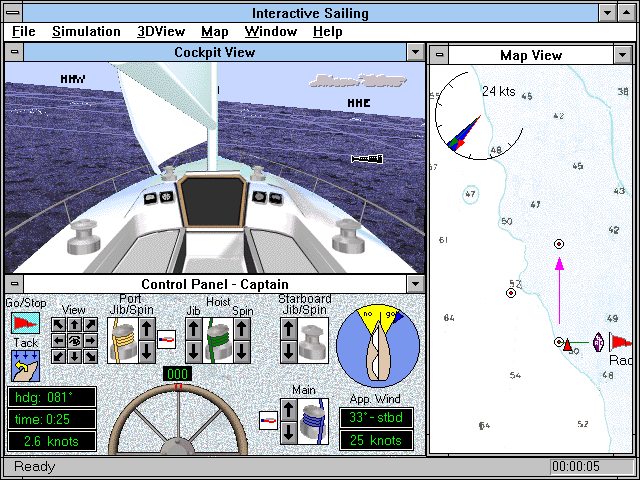The height and width of the screenshot is (480, 640).
Task: Click Control Panel title bar down arrow
Action: (x=416, y=284)
